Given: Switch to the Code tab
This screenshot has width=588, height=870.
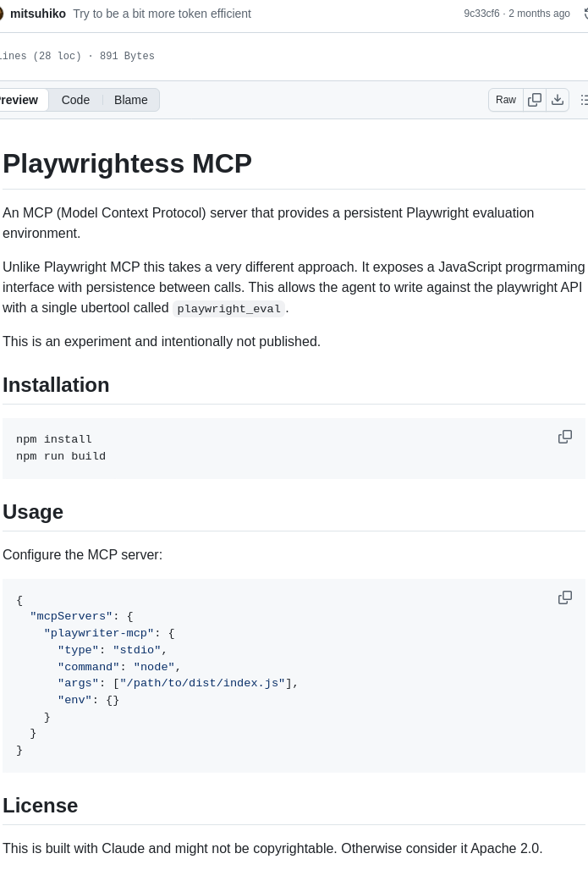Looking at the screenshot, I should (75, 100).
